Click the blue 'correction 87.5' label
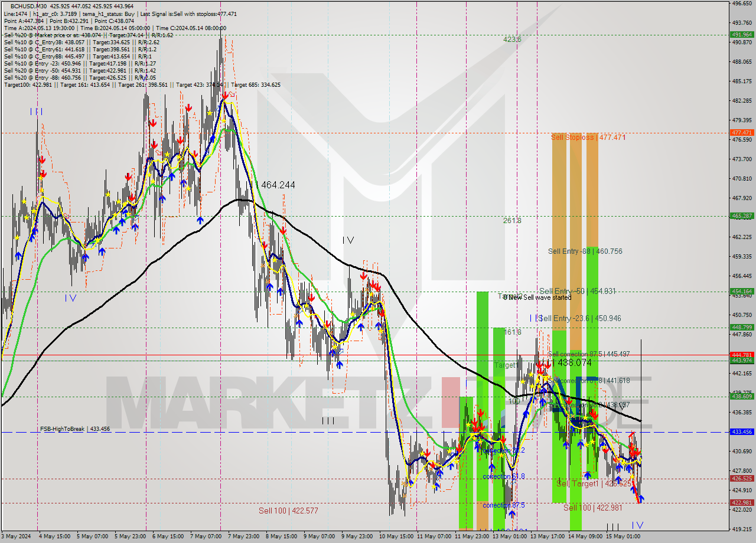Image resolution: width=756 pixels, height=543 pixels. (503, 505)
